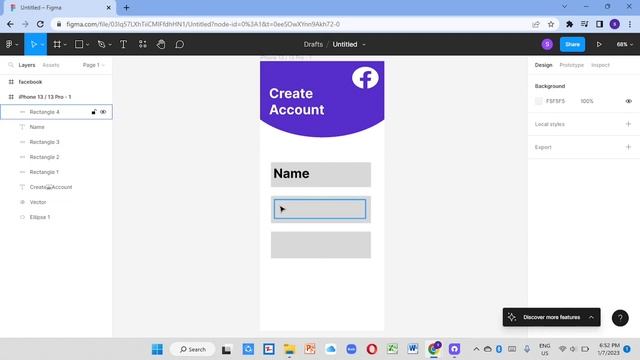Open the Page 1 dropdown
The image size is (640, 360).
[93, 65]
